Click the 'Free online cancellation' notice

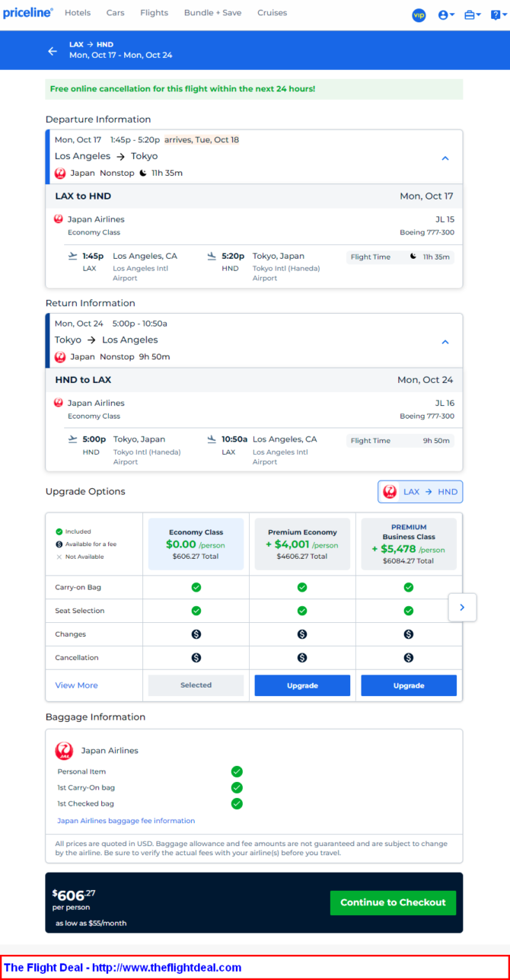coord(254,89)
